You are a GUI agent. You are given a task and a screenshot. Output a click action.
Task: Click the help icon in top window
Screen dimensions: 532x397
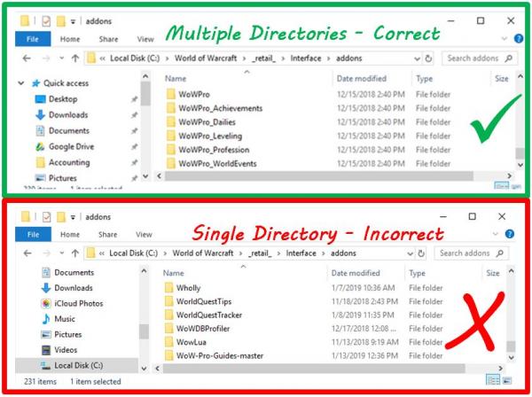point(518,39)
